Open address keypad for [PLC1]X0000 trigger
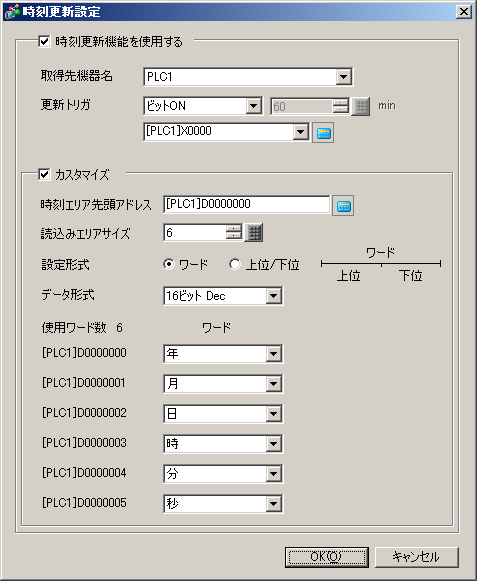This screenshot has width=477, height=581. click(323, 132)
